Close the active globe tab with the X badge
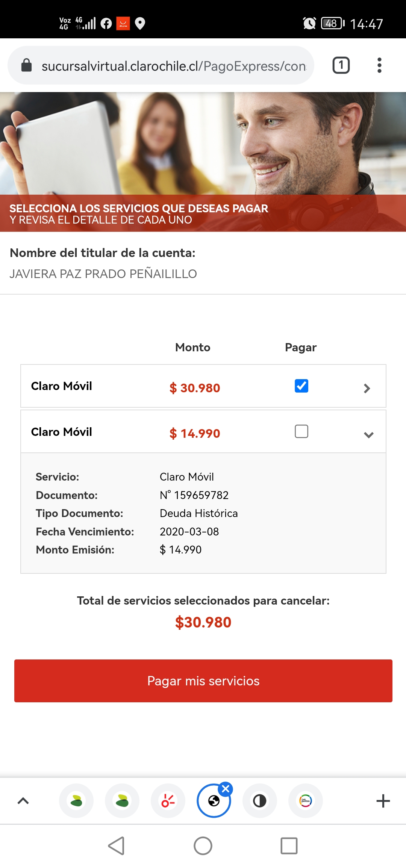406x868 pixels. click(x=226, y=789)
